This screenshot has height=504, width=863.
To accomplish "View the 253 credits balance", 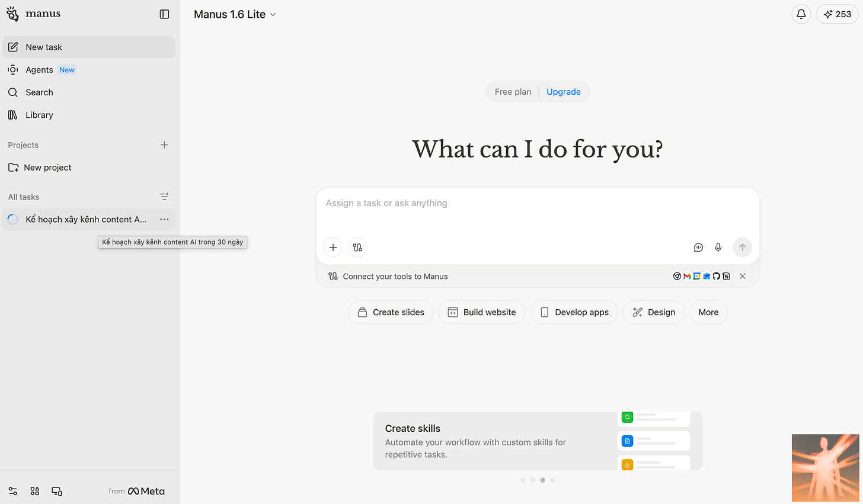I will (x=838, y=14).
